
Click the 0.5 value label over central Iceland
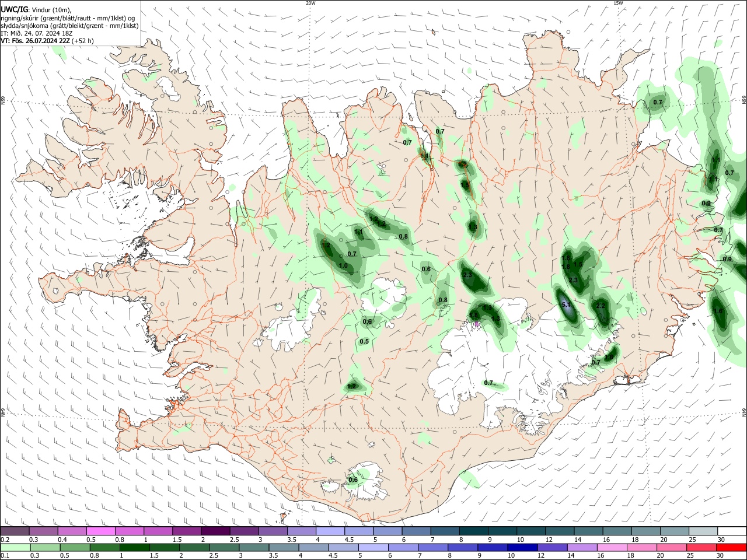[x=364, y=341]
